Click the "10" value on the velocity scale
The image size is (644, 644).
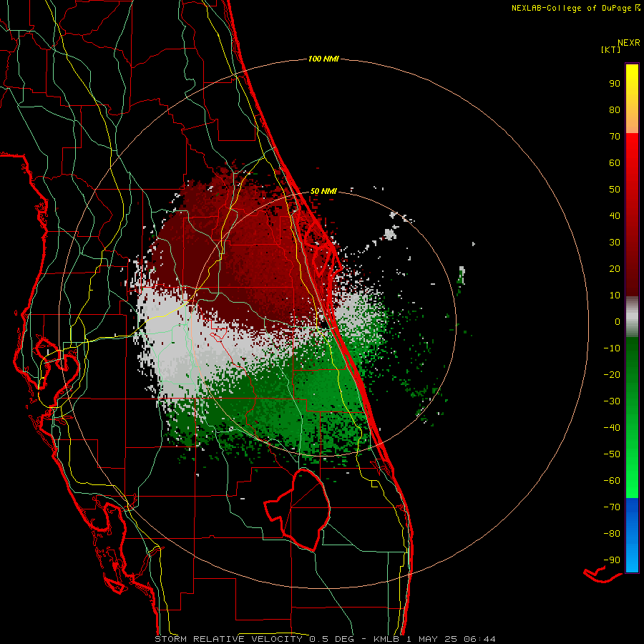615,296
